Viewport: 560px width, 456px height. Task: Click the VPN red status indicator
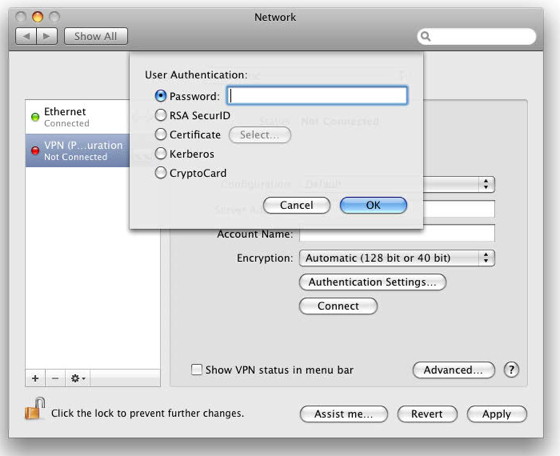coord(35,150)
